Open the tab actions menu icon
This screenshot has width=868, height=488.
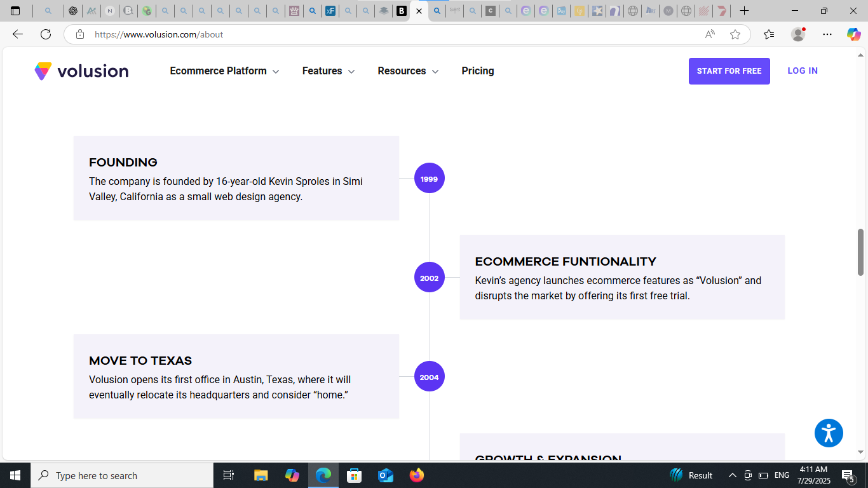click(x=15, y=11)
